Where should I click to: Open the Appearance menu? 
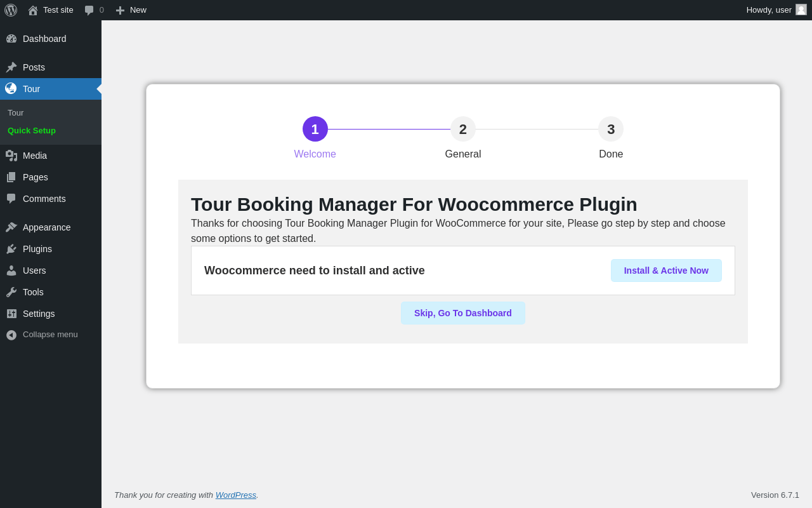47,227
